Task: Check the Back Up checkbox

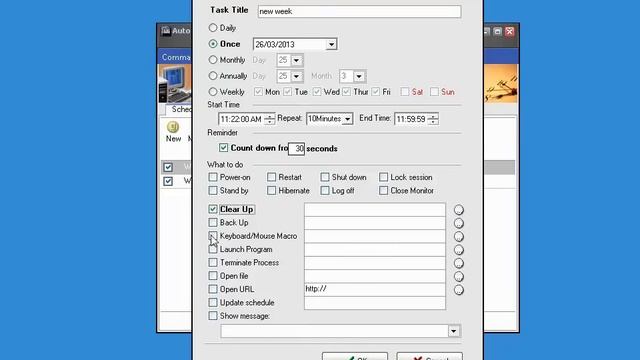Action: coord(213,222)
